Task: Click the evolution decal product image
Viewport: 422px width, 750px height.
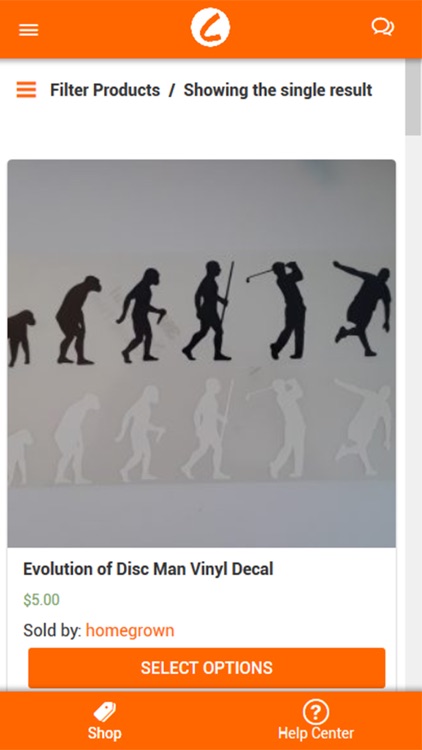Action: [x=201, y=353]
